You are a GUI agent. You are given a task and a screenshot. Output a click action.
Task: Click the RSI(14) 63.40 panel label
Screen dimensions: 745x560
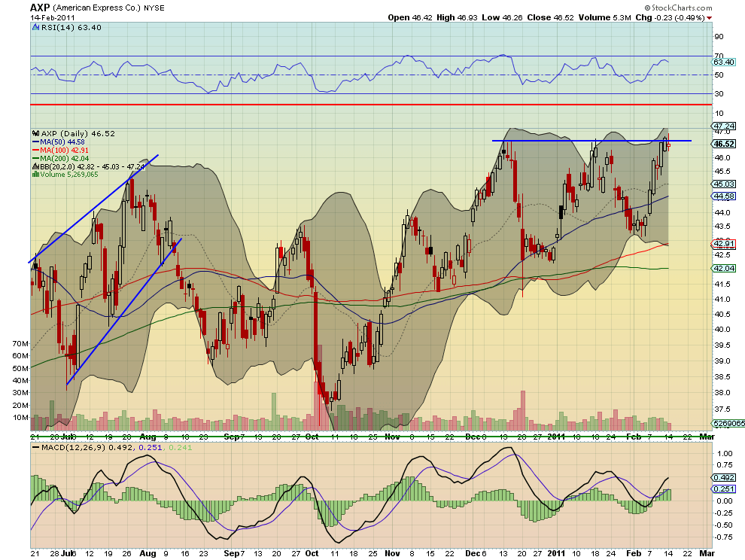point(71,28)
